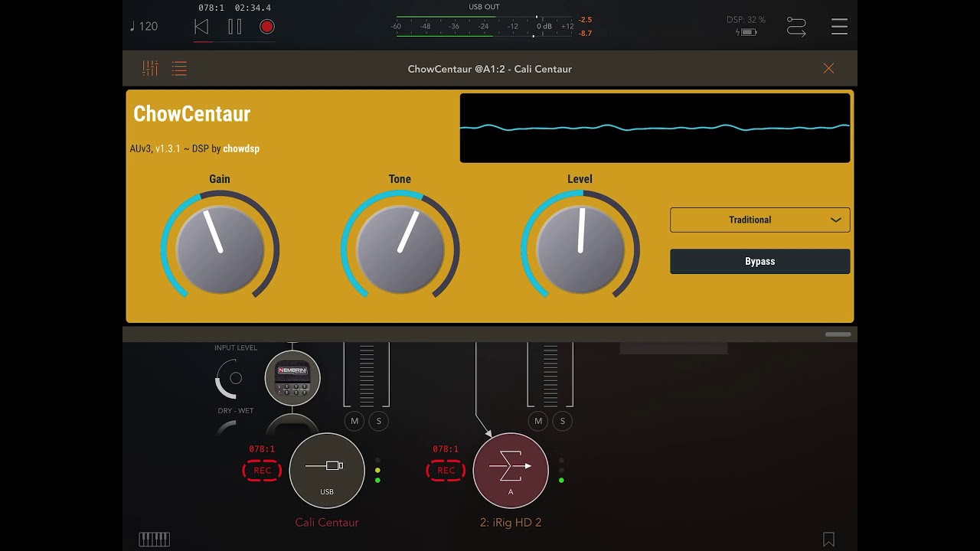
Task: Click the chowdsp link
Action: tap(241, 148)
